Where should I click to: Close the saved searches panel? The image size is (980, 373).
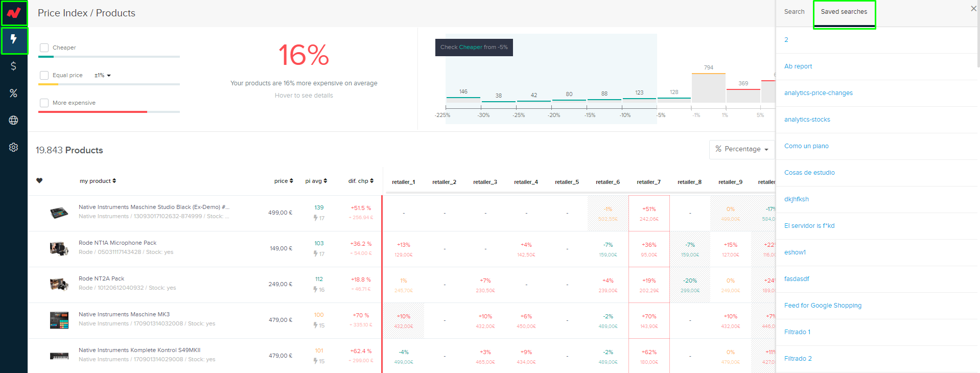click(x=973, y=9)
